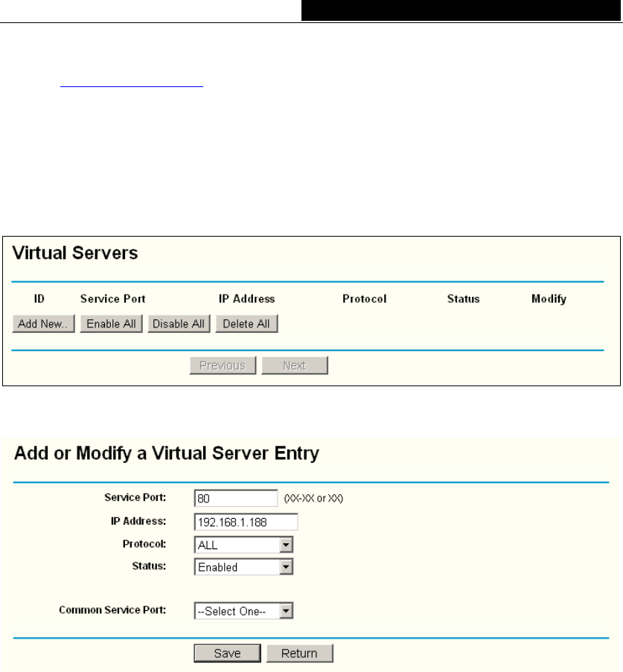Click the Return button

pos(300,653)
